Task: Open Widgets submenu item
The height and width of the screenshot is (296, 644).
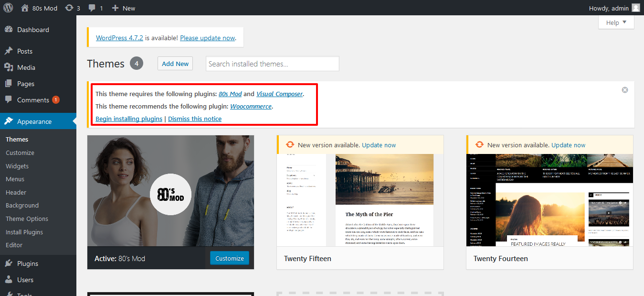Action: tap(17, 166)
